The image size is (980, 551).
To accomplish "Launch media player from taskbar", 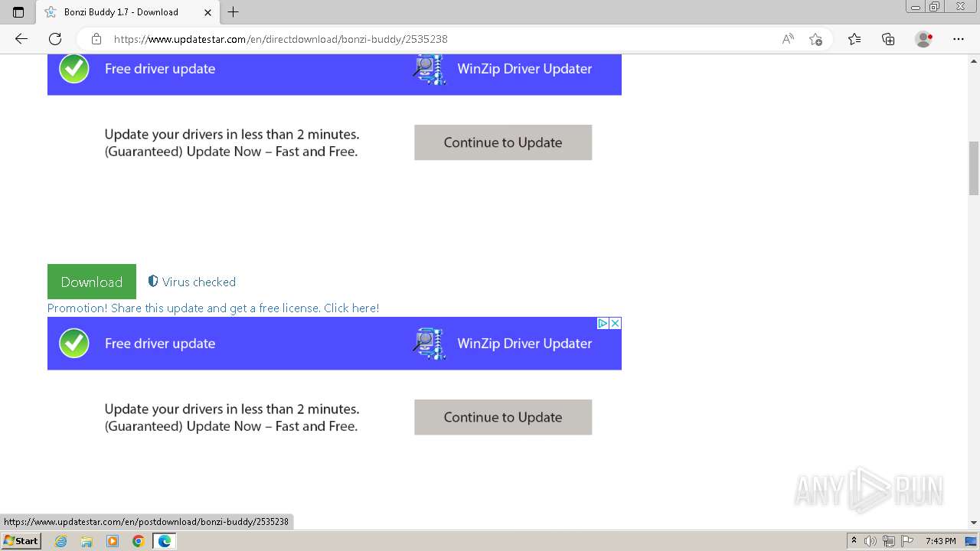I will tap(113, 541).
